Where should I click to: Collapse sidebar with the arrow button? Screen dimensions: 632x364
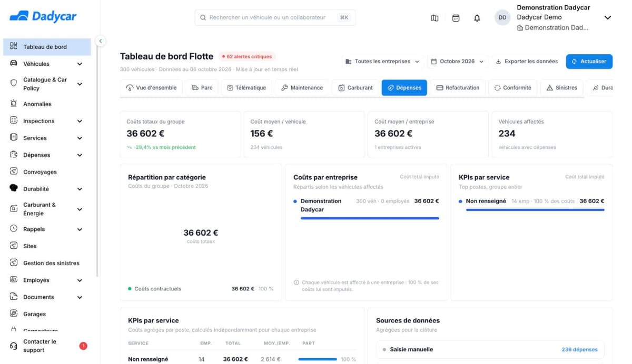click(101, 41)
